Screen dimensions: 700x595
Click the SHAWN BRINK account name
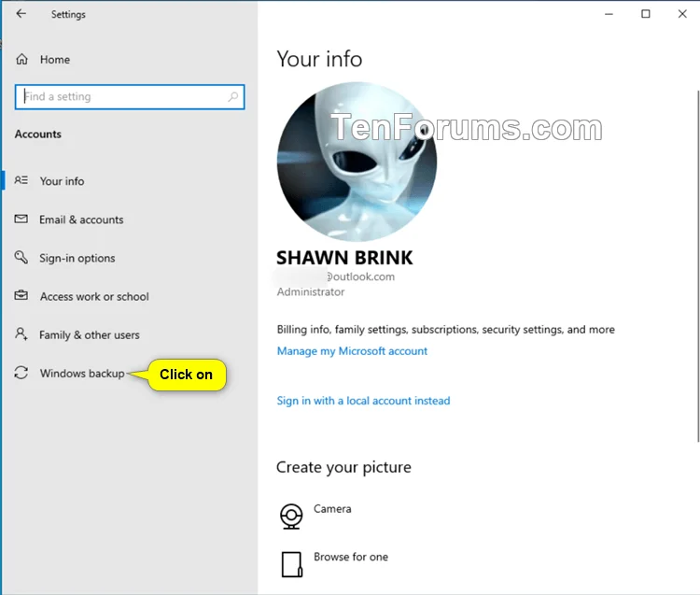344,258
